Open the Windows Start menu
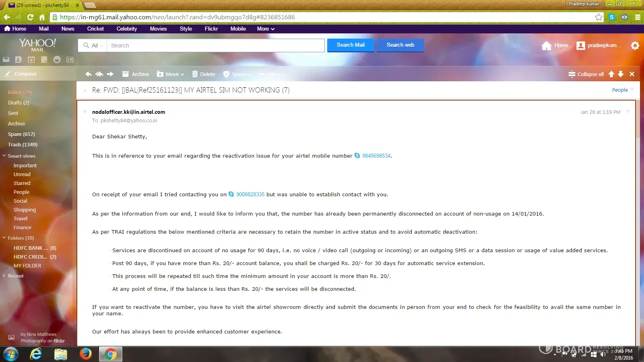 pyautogui.click(x=11, y=354)
